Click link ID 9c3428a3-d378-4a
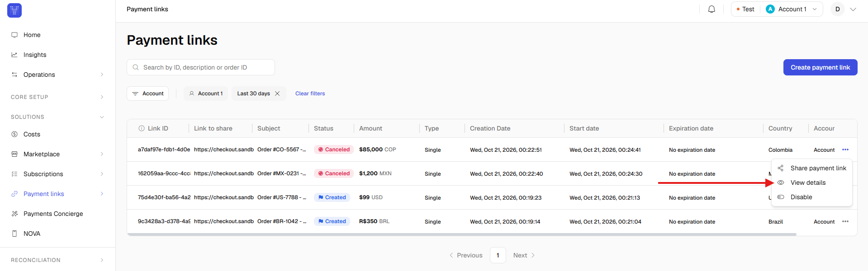This screenshot has width=868, height=271. coord(164,221)
